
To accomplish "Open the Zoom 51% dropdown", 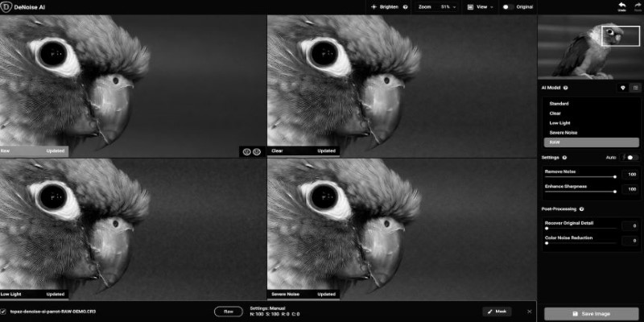I will (x=437, y=7).
